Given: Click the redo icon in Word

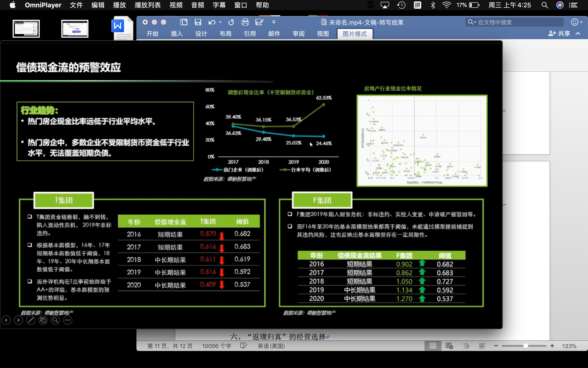Looking at the screenshot, I should (x=231, y=22).
